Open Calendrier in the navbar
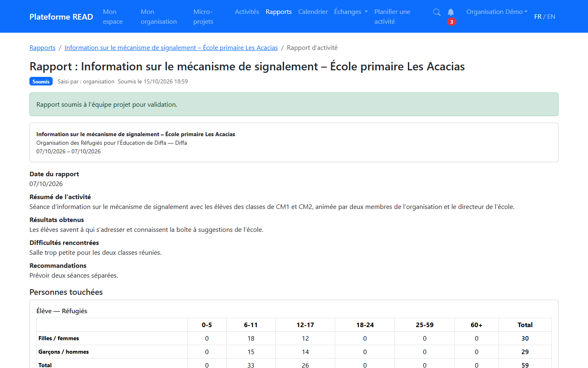The height and width of the screenshot is (368, 588). [x=313, y=12]
